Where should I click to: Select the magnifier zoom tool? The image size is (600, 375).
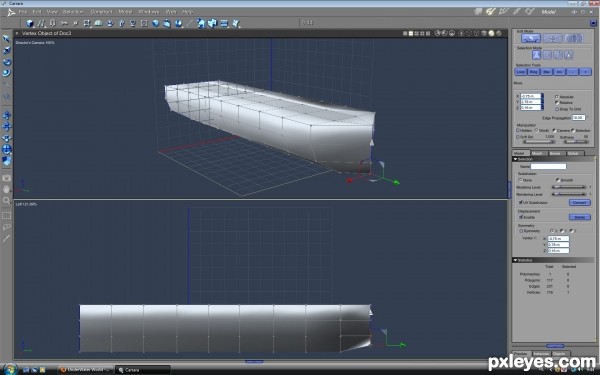(x=7, y=201)
